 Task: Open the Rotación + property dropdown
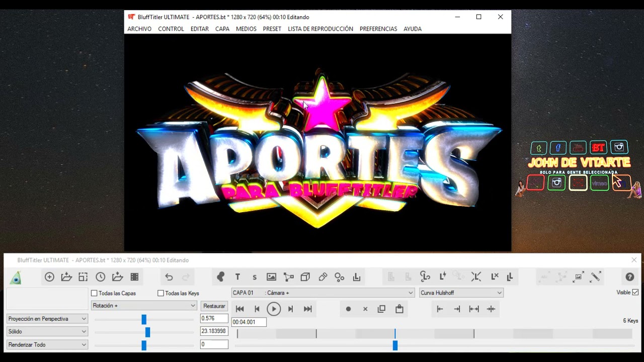pos(144,306)
